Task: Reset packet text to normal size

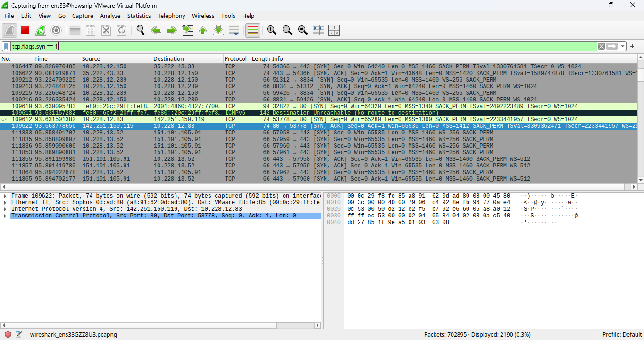Action: pos(303,31)
